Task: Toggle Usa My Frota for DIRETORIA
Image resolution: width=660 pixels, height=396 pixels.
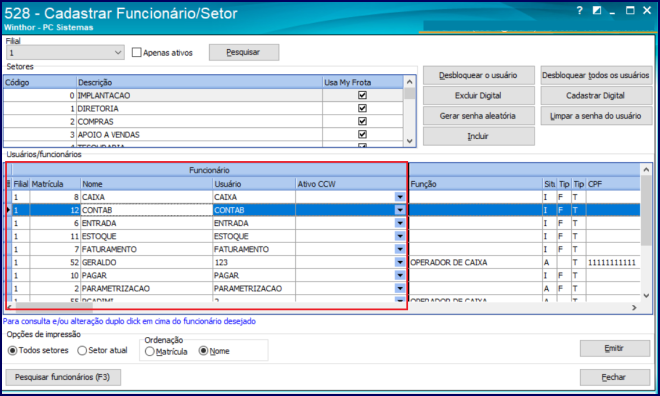Action: click(362, 108)
